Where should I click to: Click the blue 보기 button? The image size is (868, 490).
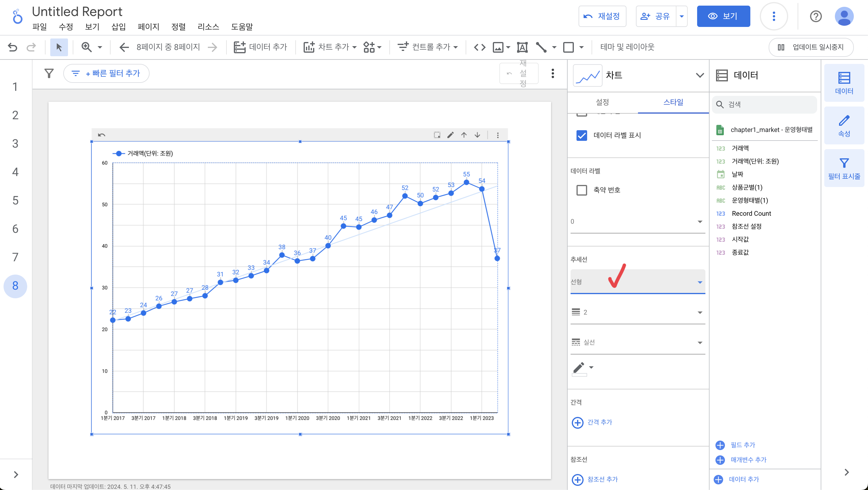723,16
